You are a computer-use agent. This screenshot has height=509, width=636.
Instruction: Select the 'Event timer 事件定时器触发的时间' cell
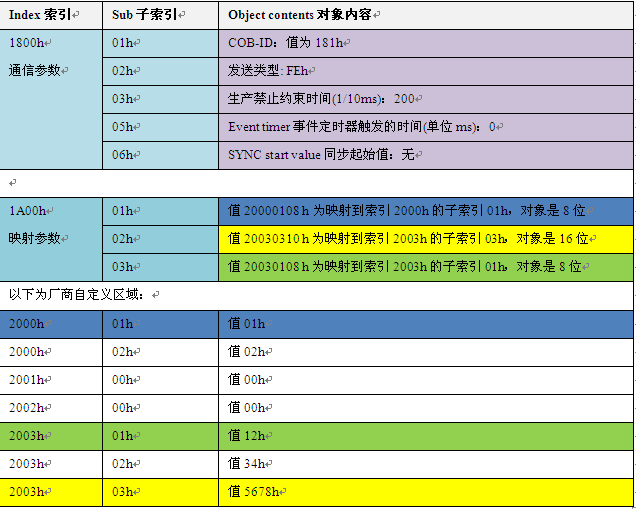(426, 127)
